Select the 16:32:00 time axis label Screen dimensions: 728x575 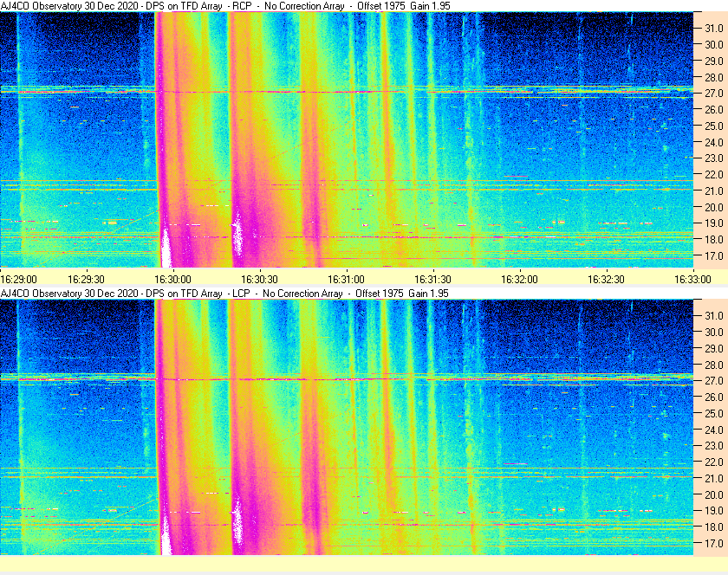click(519, 280)
